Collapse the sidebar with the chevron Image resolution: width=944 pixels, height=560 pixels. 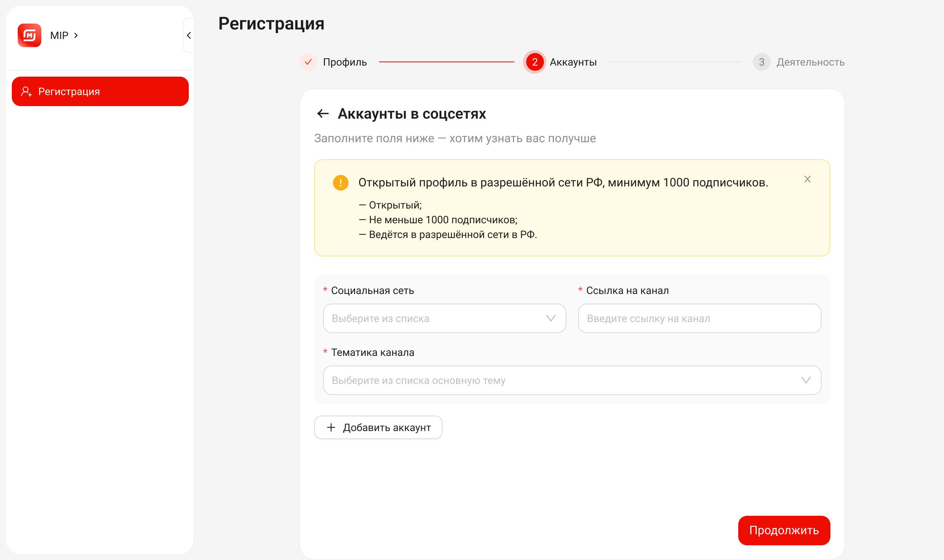click(x=189, y=35)
